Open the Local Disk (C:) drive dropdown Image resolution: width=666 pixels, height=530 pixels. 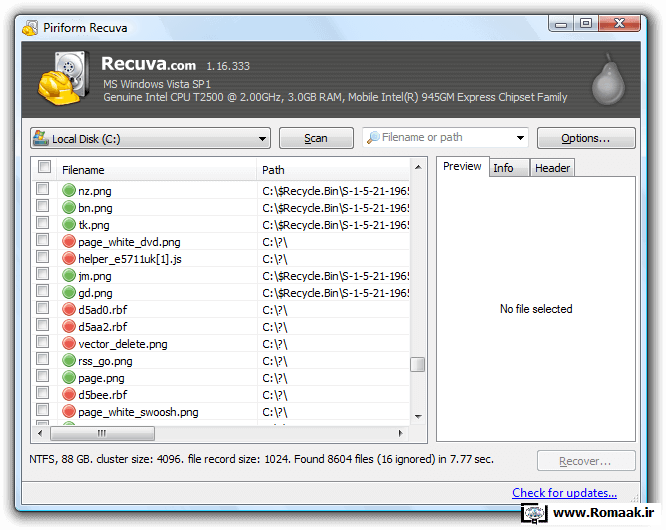click(150, 138)
